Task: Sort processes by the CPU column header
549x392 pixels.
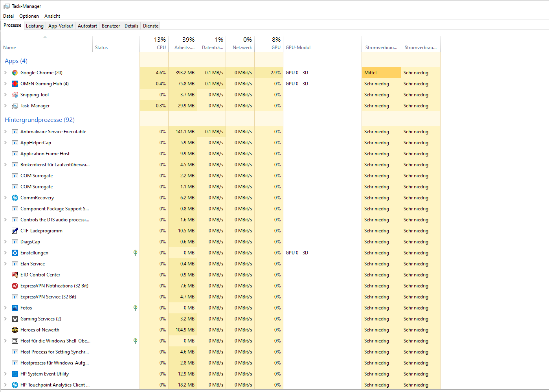Action: tap(154, 44)
